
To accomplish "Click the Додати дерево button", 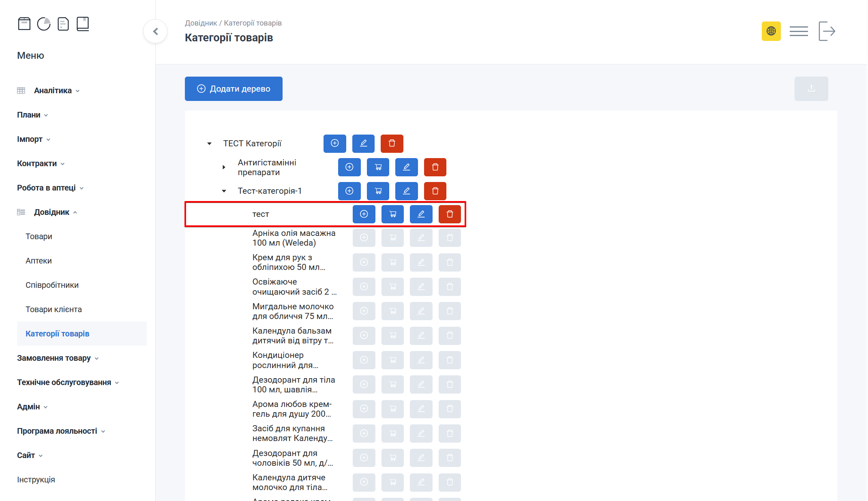I will click(x=234, y=89).
